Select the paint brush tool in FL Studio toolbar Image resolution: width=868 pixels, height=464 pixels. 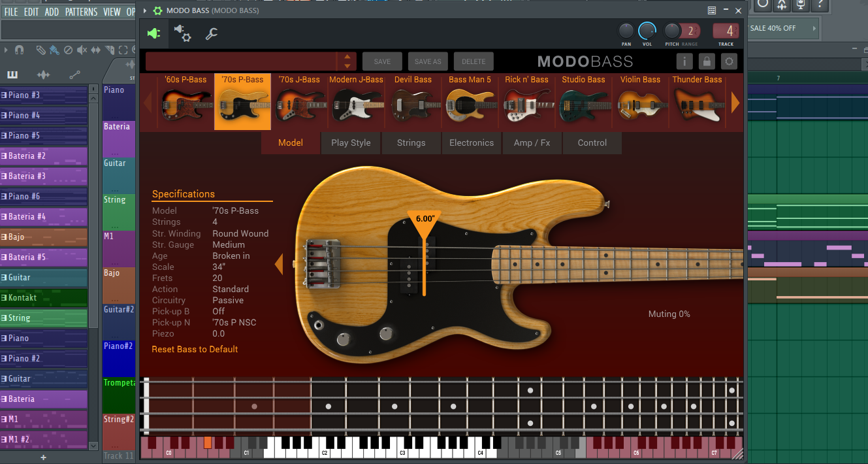(53, 50)
